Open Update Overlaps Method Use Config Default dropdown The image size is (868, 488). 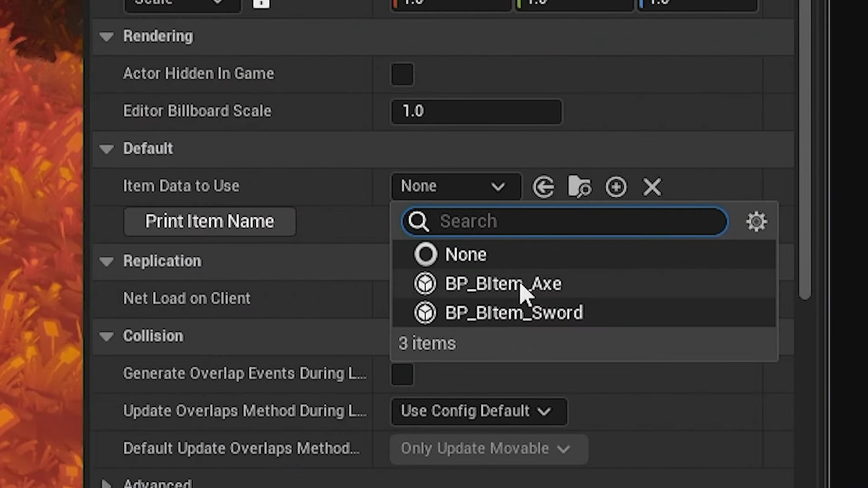[x=479, y=411]
